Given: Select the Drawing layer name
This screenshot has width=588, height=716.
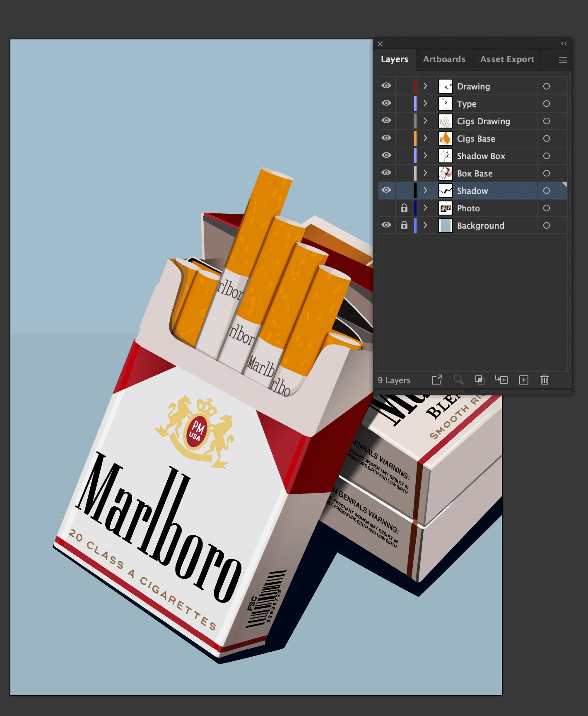Looking at the screenshot, I should (473, 87).
